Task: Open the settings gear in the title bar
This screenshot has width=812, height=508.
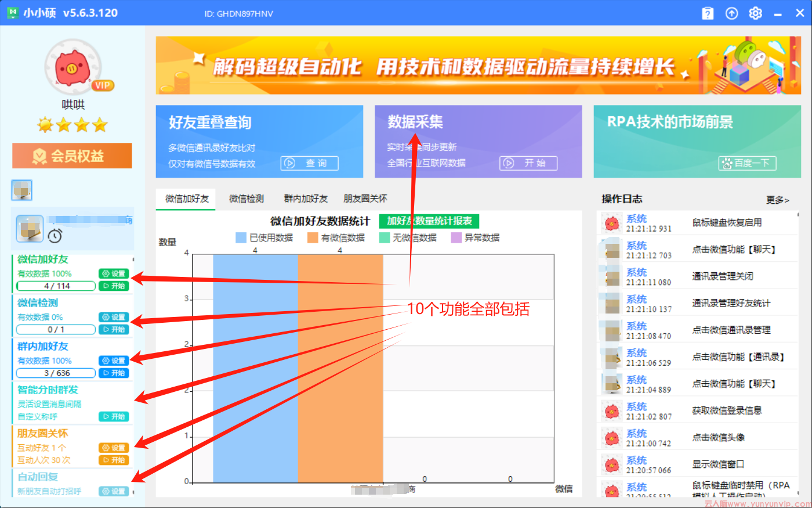Action: [755, 13]
